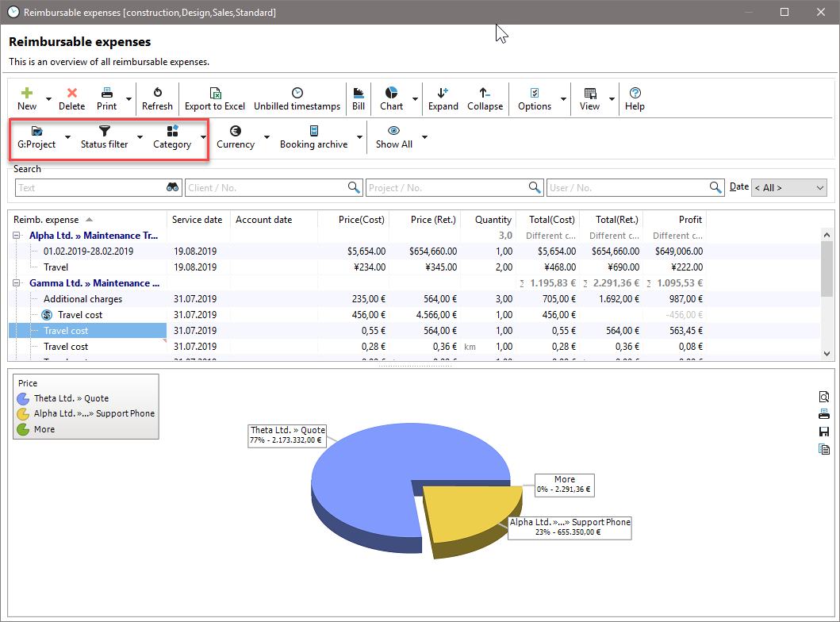Collapse the Alpha Ltd. tree group

(17, 236)
